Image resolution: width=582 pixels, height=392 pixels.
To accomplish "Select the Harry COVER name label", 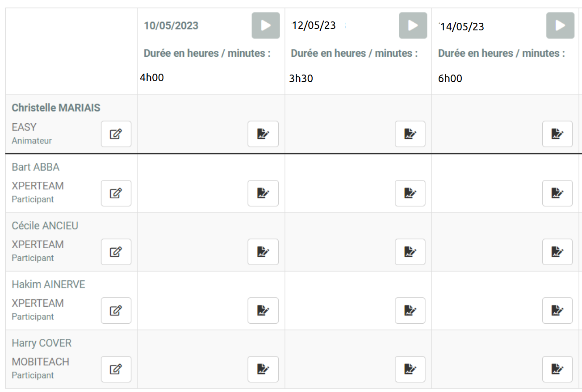I will (x=42, y=343).
